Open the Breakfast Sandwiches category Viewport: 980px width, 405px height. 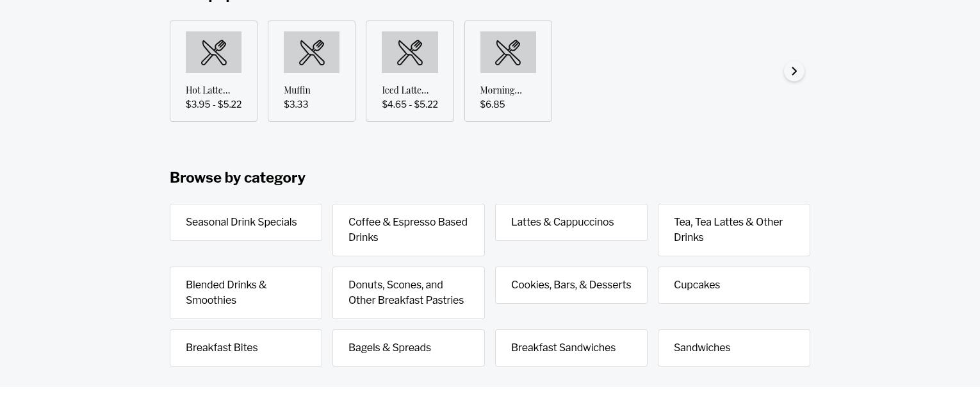pyautogui.click(x=571, y=348)
